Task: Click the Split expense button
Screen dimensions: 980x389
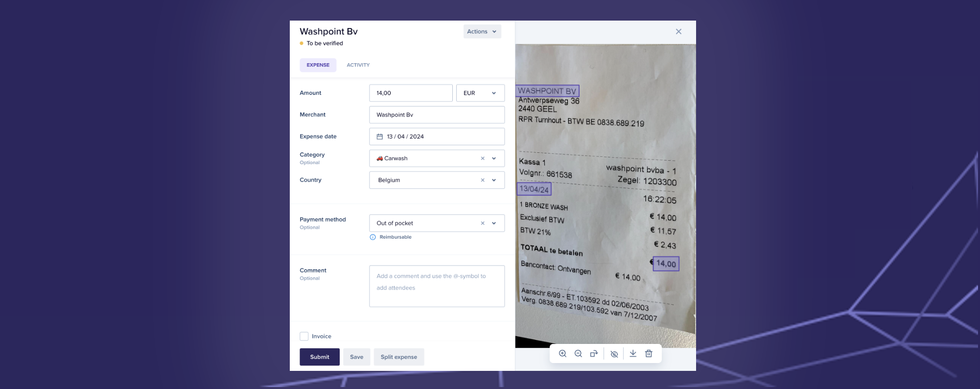Action: click(399, 357)
